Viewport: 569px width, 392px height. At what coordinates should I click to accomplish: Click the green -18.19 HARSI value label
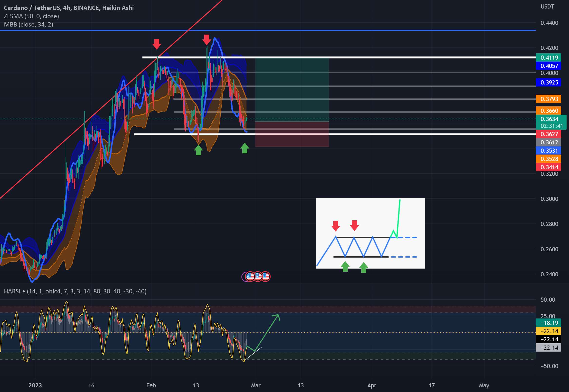[x=548, y=323]
